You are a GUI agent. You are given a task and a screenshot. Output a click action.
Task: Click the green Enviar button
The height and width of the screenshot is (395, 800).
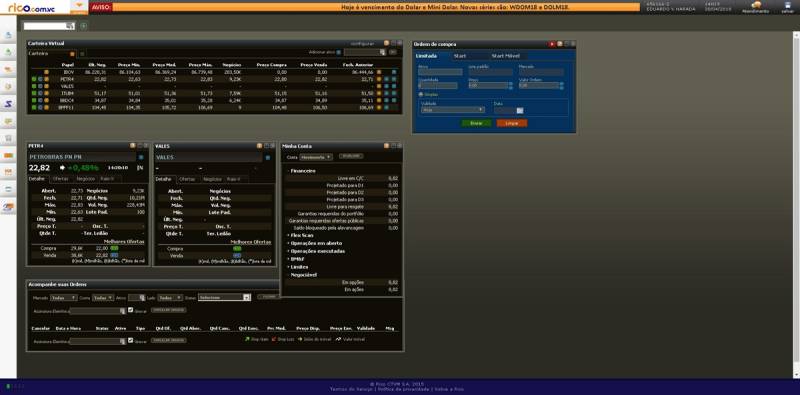tap(476, 124)
